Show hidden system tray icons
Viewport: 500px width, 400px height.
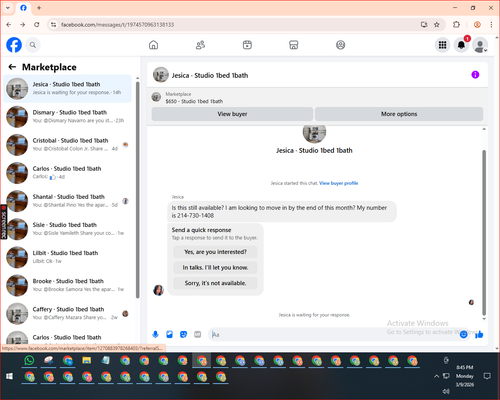pyautogui.click(x=436, y=376)
